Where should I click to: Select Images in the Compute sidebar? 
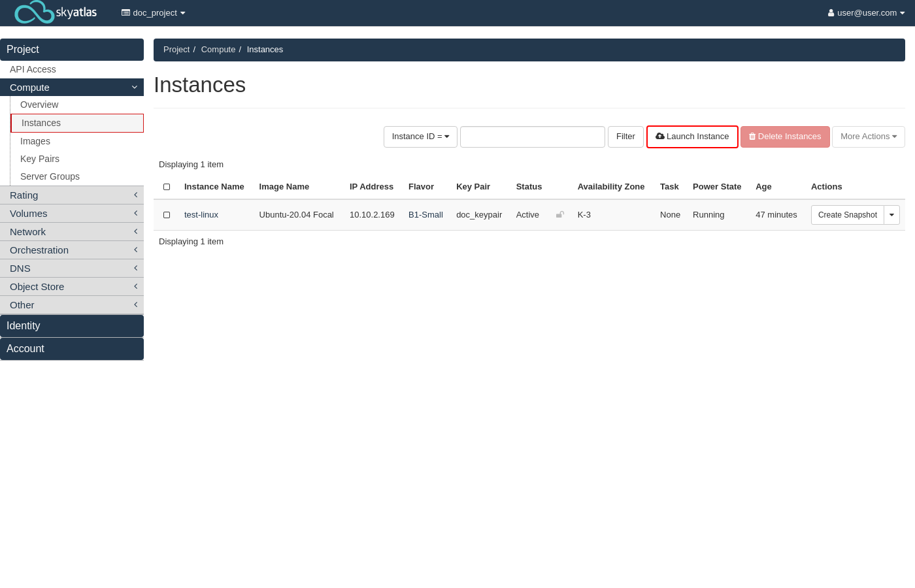(x=35, y=141)
